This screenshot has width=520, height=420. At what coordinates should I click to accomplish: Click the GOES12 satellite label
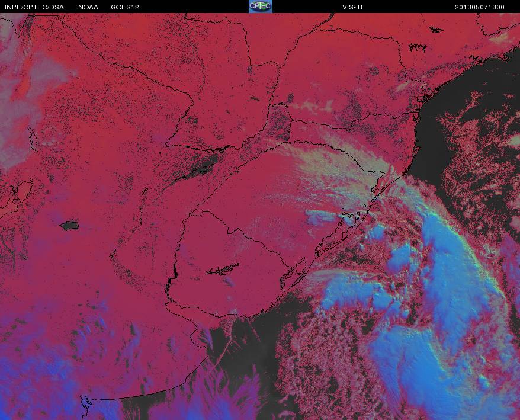125,7
